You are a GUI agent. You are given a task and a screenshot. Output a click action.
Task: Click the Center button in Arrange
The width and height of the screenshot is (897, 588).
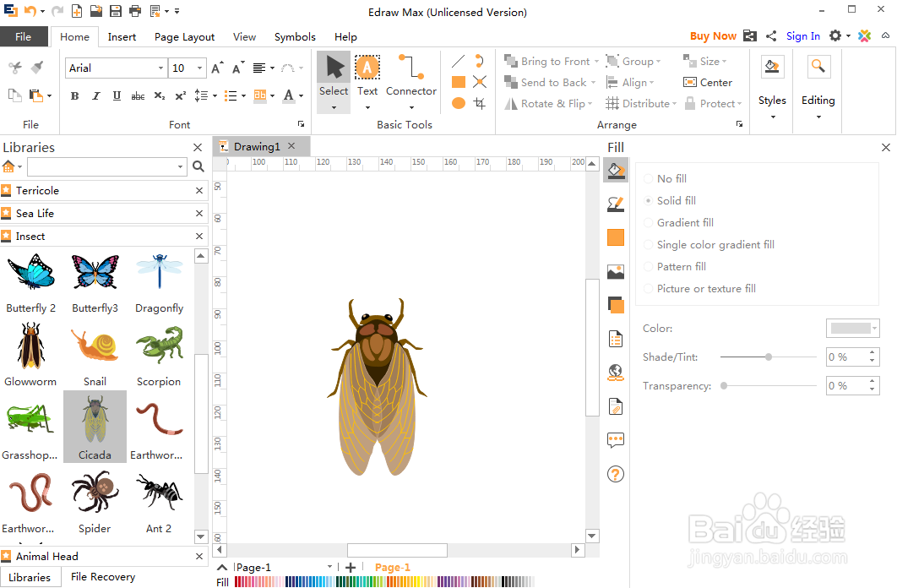[708, 82]
